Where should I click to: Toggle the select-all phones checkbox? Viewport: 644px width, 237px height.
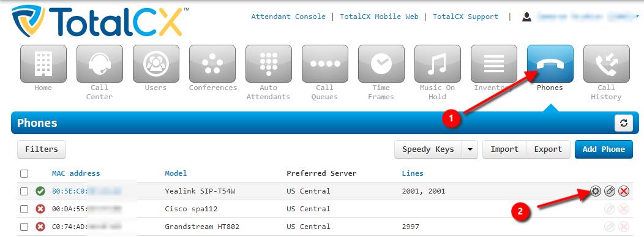(x=24, y=174)
